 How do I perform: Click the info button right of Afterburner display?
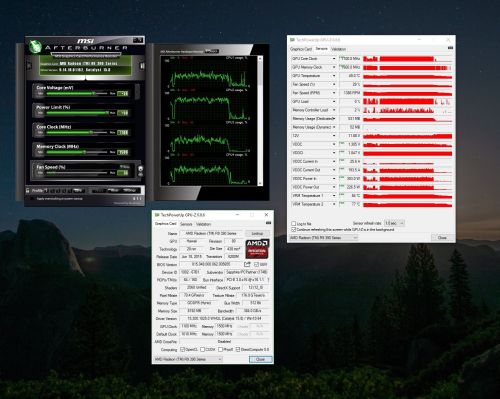click(x=142, y=66)
